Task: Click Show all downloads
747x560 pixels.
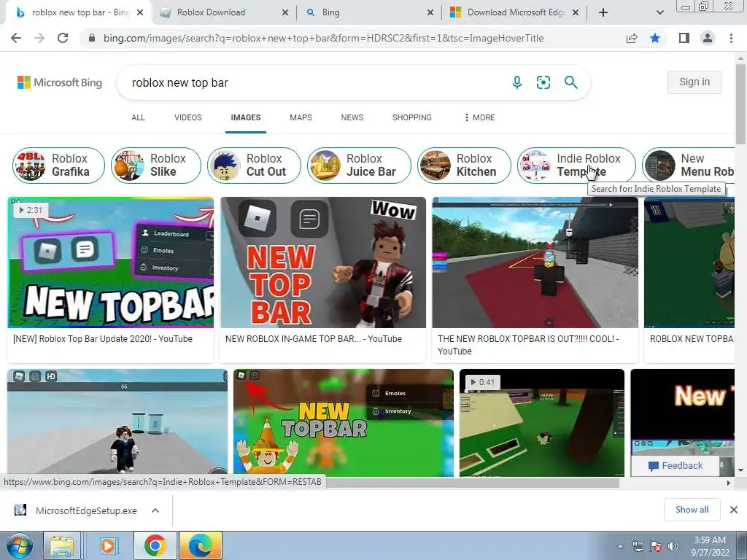Action: tap(692, 510)
